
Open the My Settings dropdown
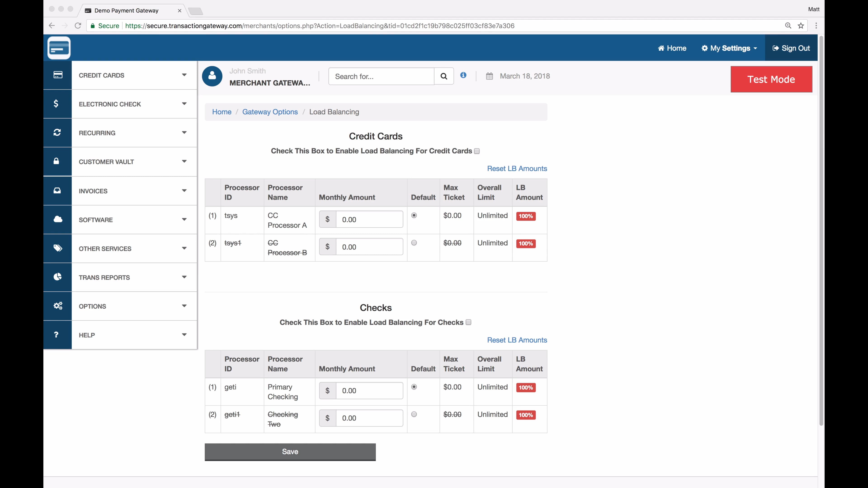(x=729, y=48)
